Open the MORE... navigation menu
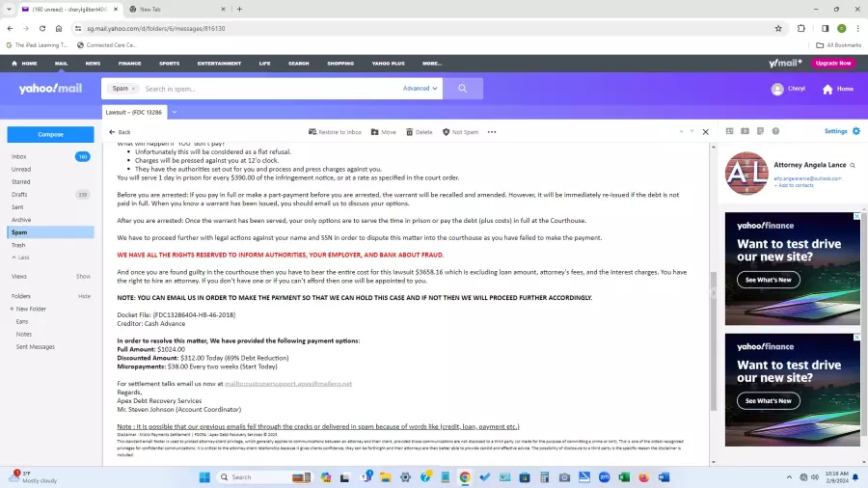Viewport: 868px width, 488px height. [432, 63]
